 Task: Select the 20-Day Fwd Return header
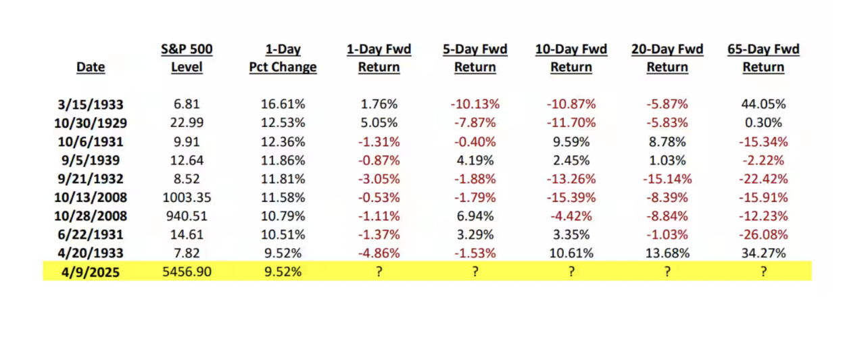667,58
